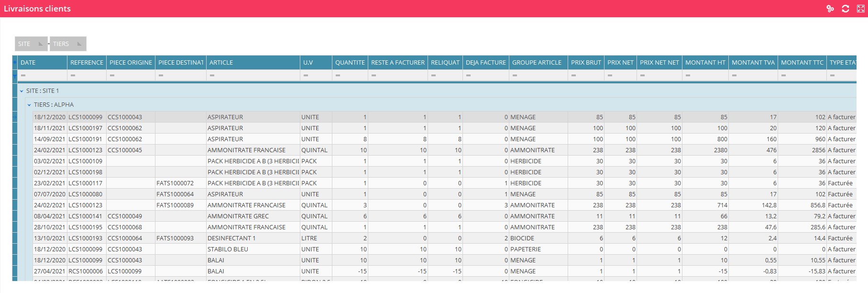Click the equals operator icon under DATE

coord(23,76)
